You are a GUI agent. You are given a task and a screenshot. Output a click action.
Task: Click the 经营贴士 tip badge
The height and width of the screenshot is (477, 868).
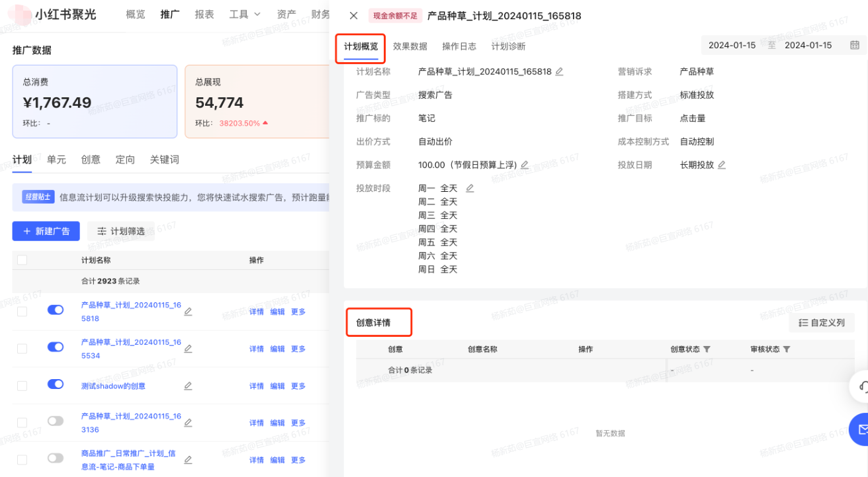pyautogui.click(x=39, y=196)
